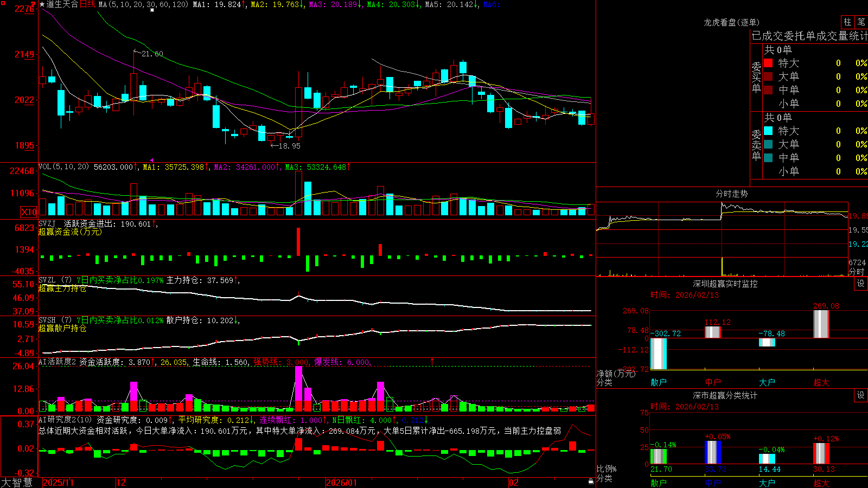Click the 强势线: 3.000 label
Viewport: 868px width, 488px height.
[280, 362]
